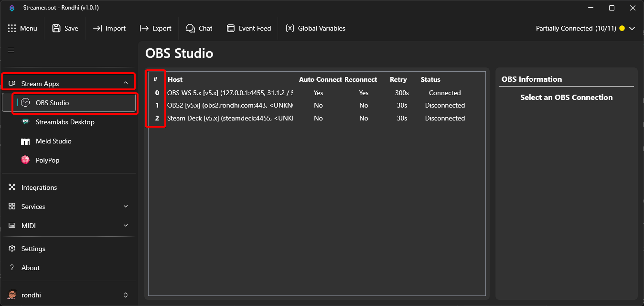
Task: Open the PolyPop page
Action: tap(47, 160)
